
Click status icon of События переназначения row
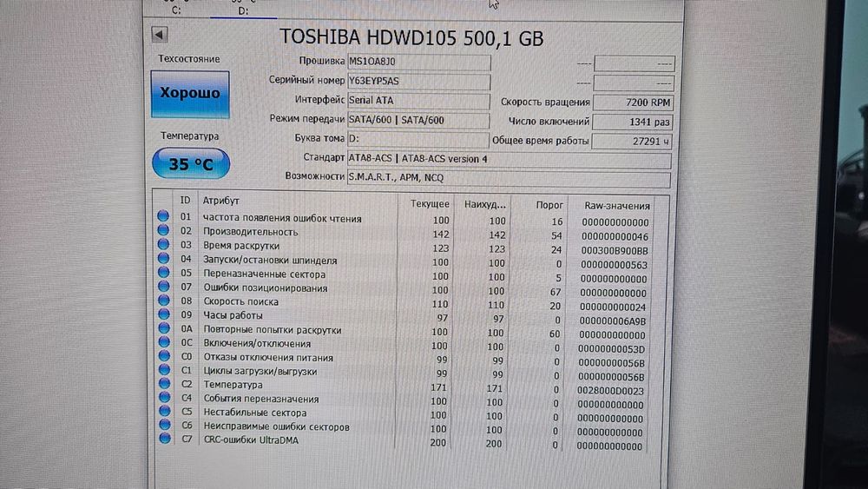pyautogui.click(x=164, y=397)
